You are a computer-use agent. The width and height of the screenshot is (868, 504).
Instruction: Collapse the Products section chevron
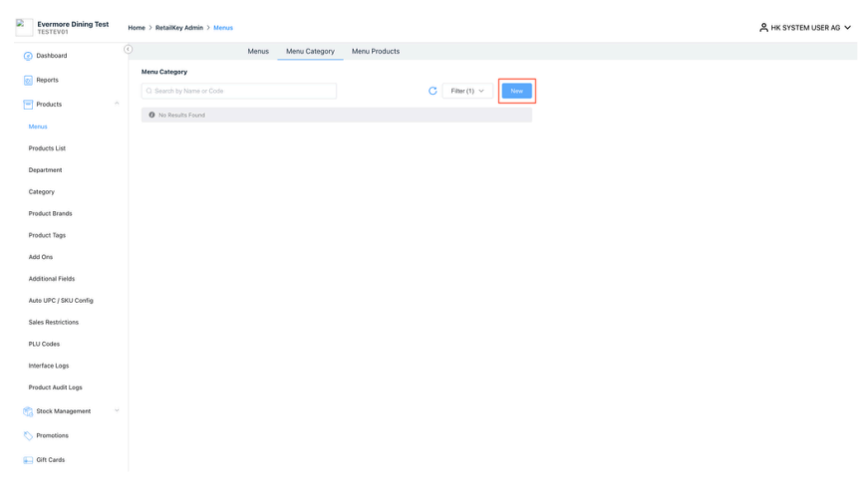[x=118, y=104]
